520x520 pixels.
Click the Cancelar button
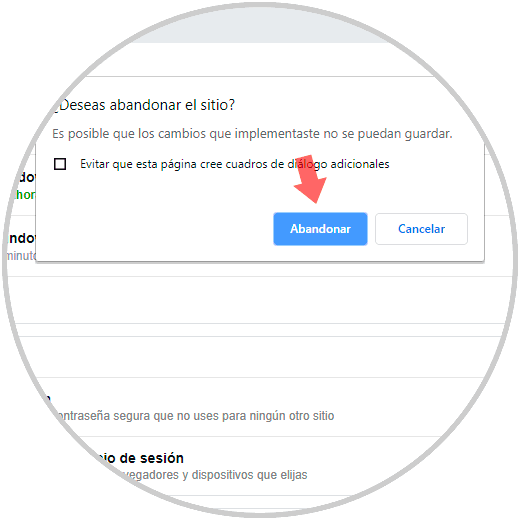(421, 229)
